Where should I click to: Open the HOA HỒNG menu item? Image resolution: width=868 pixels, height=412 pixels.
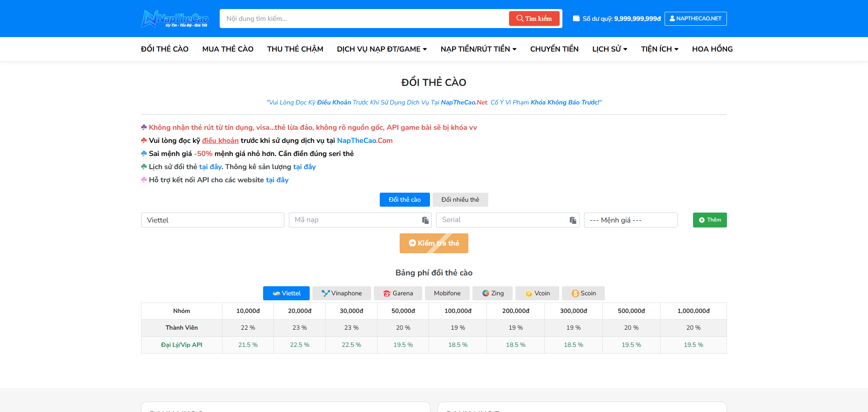click(x=712, y=49)
